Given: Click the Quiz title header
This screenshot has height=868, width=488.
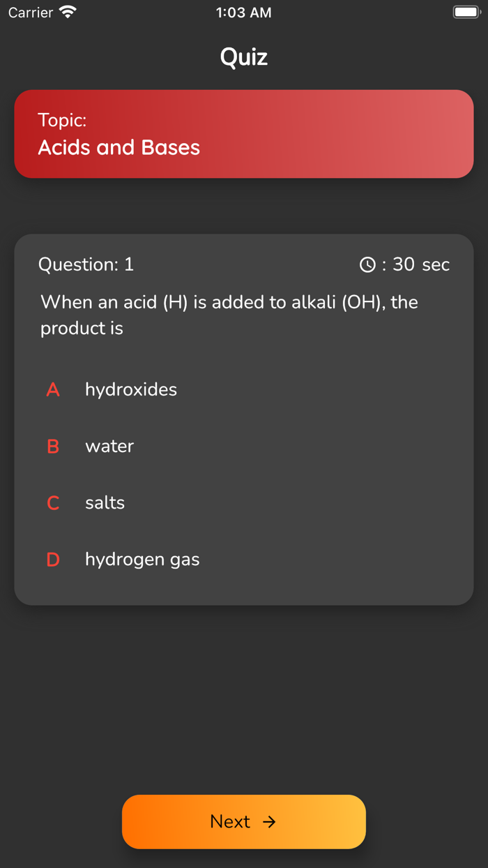Looking at the screenshot, I should [x=244, y=57].
